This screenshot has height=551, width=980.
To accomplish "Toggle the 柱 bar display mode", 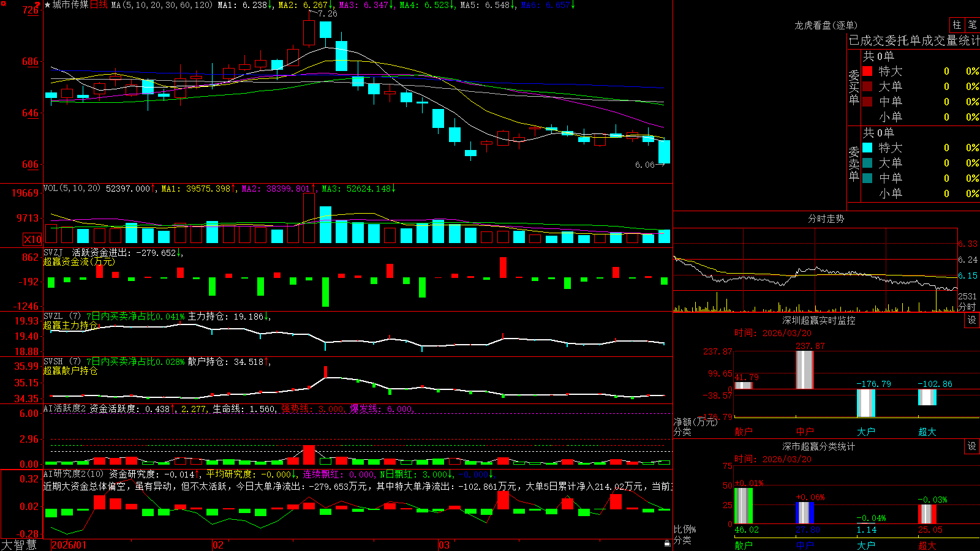I will point(957,24).
